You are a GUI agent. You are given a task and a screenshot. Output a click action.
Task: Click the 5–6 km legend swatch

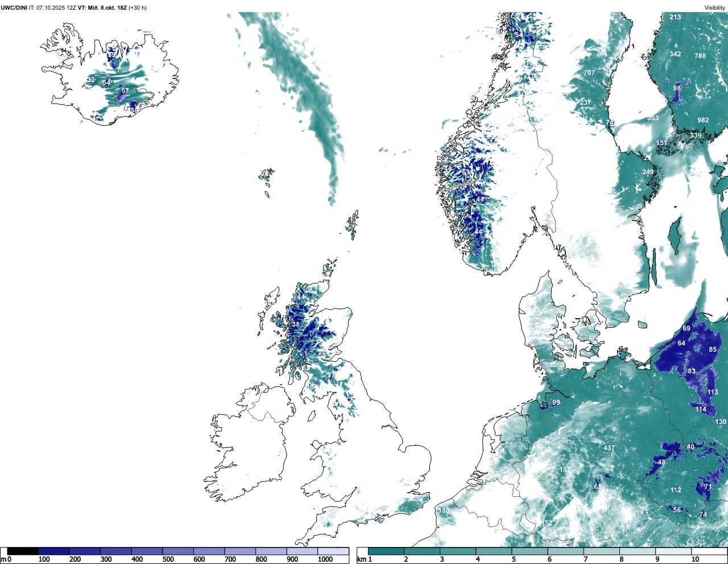point(530,551)
